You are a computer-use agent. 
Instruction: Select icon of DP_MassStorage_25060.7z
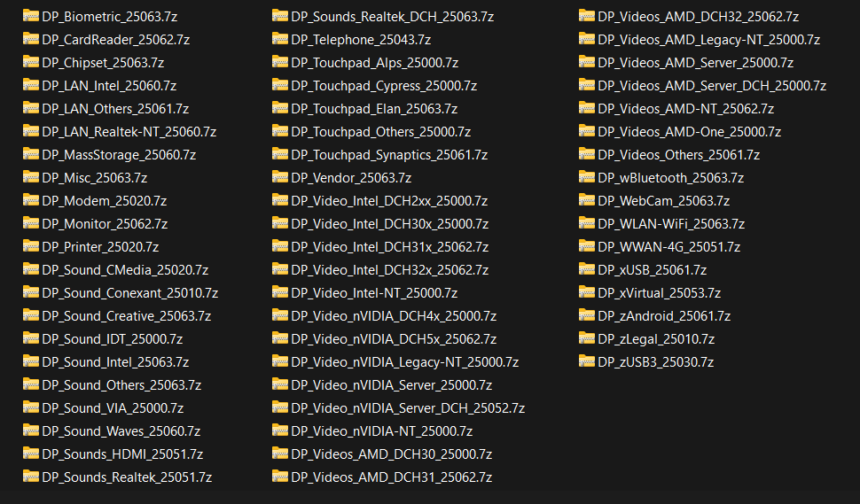31,153
